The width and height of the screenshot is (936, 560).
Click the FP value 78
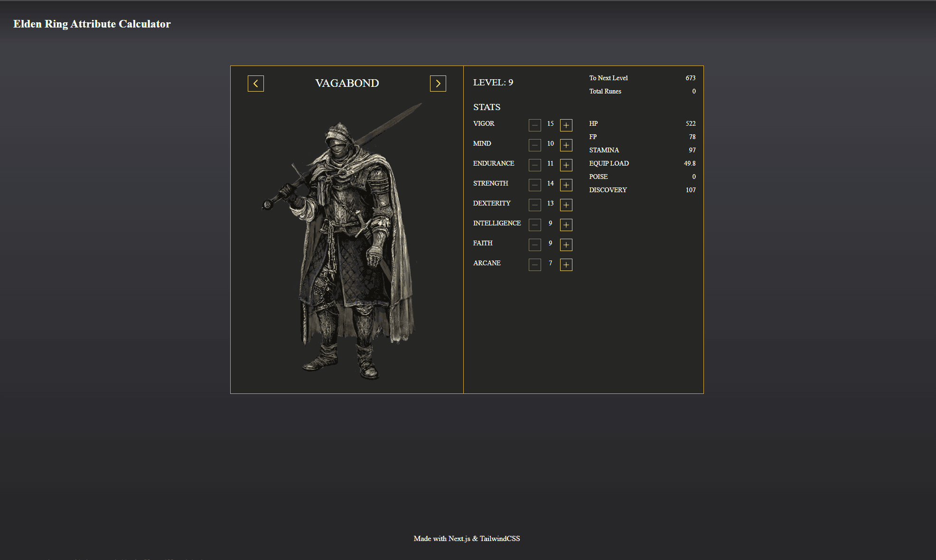tap(693, 137)
